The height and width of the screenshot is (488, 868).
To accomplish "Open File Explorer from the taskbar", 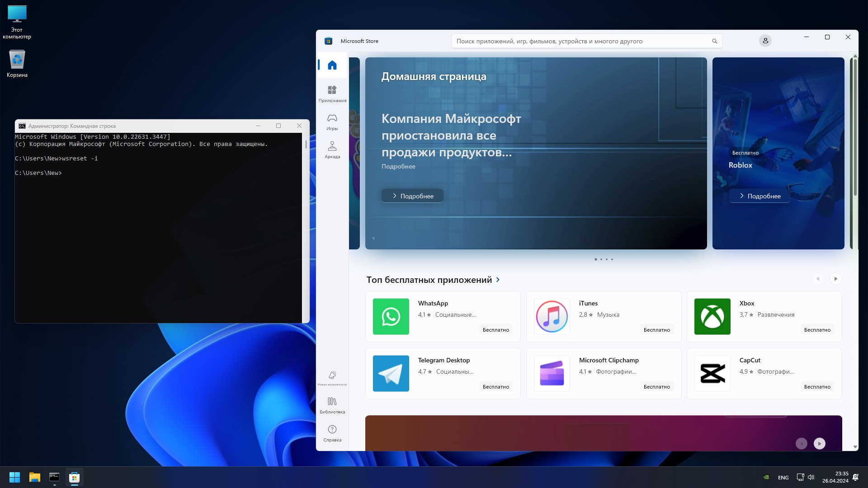I will coord(34,477).
